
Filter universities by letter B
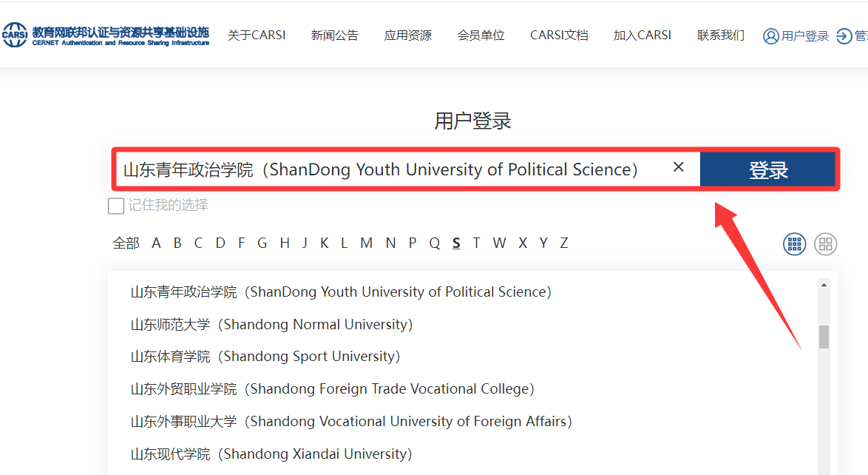point(177,243)
